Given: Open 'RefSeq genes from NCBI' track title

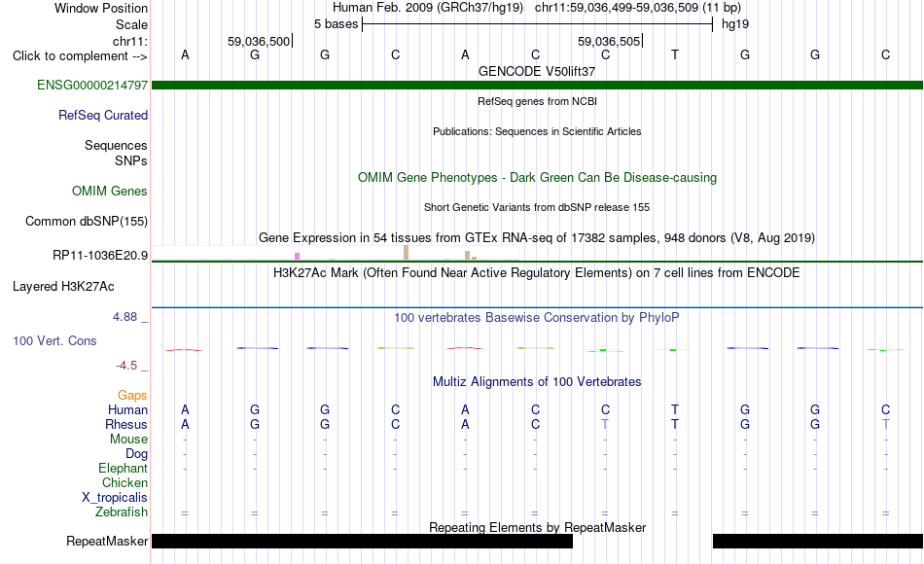Looking at the screenshot, I should [x=537, y=101].
